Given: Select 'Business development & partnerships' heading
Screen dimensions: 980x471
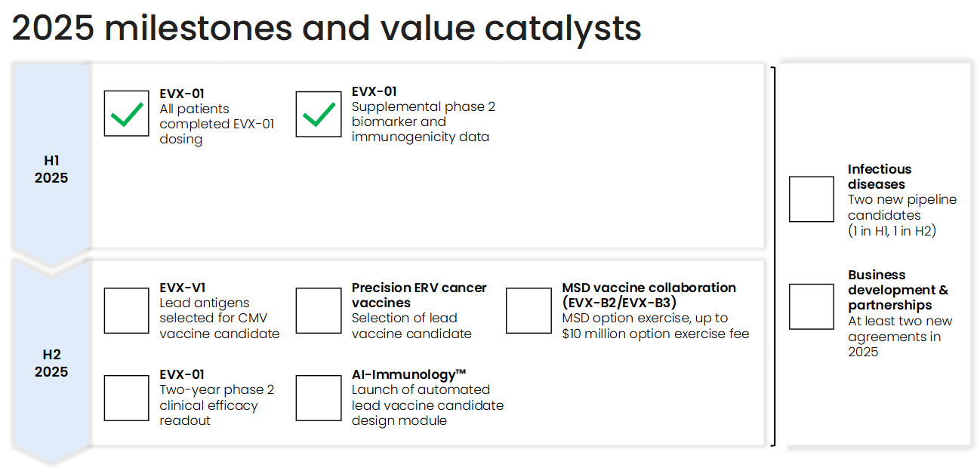Looking at the screenshot, I should [898, 290].
